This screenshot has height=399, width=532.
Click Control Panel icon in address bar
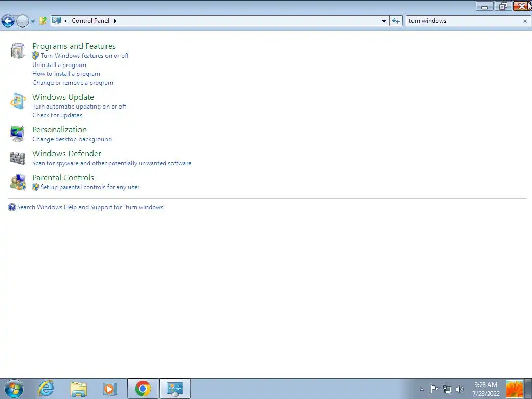(57, 21)
